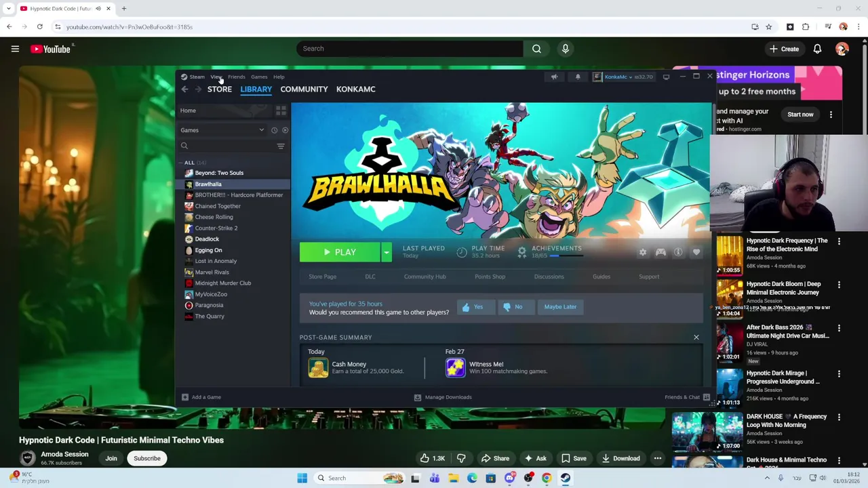Click the ready-to-play filter icon
This screenshot has width=868, height=488.
coord(285,130)
